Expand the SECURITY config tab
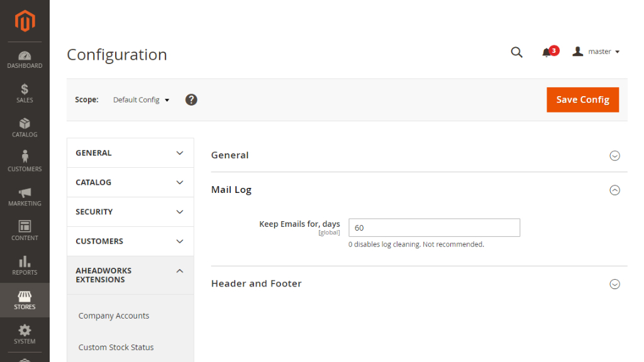Image resolution: width=644 pixels, height=362 pixels. click(130, 212)
